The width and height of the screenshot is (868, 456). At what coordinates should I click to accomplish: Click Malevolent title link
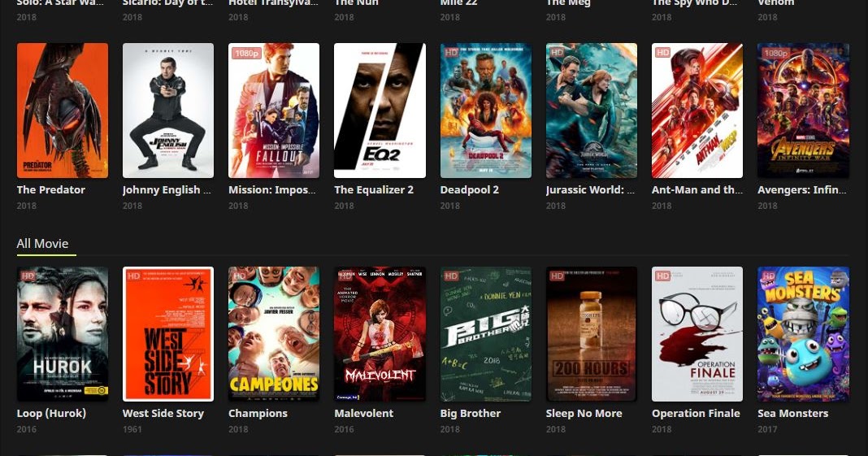tap(363, 413)
